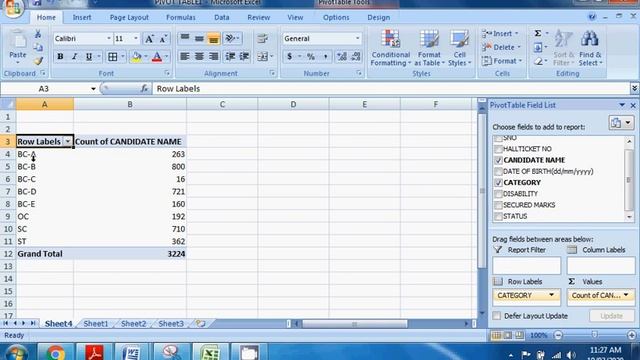Check the SECURED MARKS field
Screen dimensions: 640x360
pyautogui.click(x=498, y=205)
